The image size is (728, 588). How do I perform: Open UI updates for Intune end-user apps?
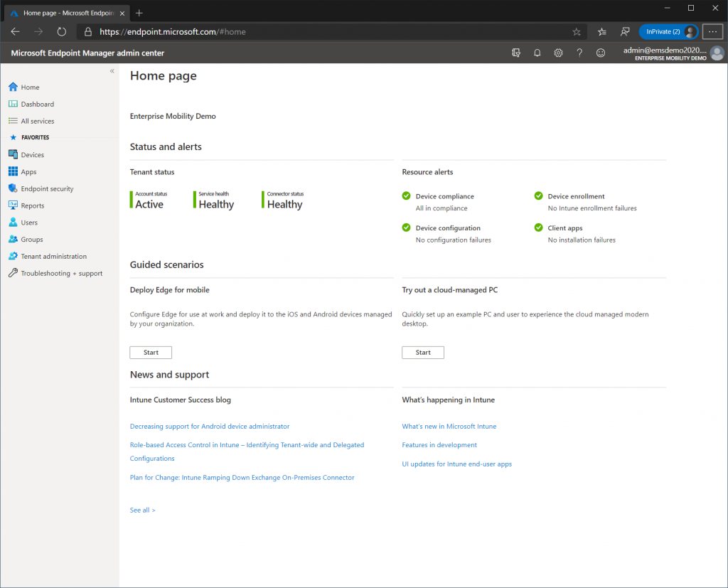[457, 464]
